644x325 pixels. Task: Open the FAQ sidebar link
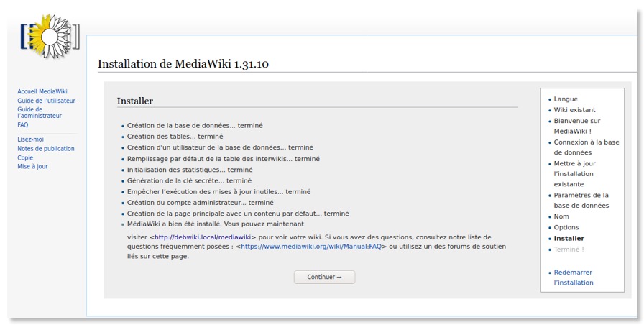[22, 125]
